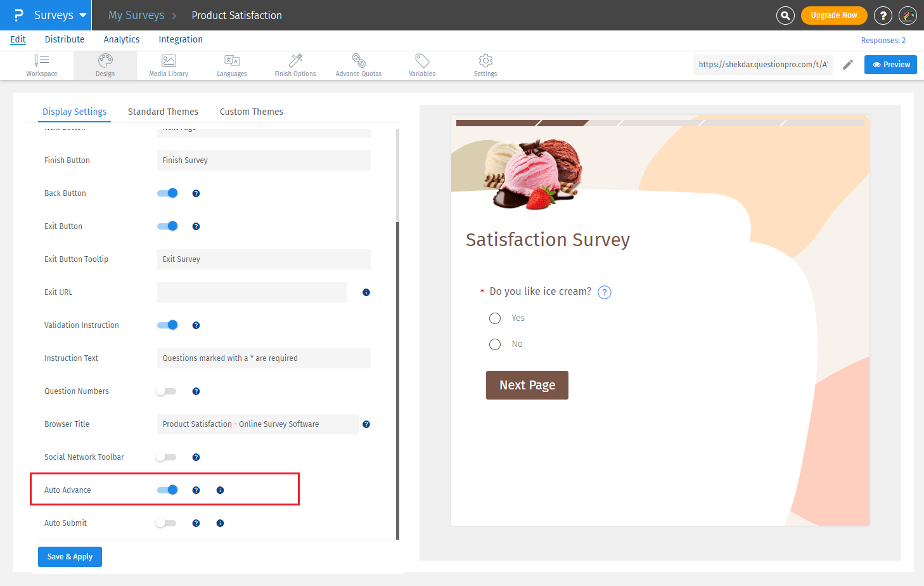Click the pencil icon beside the survey URL
This screenshot has width=924, height=586.
pyautogui.click(x=848, y=64)
